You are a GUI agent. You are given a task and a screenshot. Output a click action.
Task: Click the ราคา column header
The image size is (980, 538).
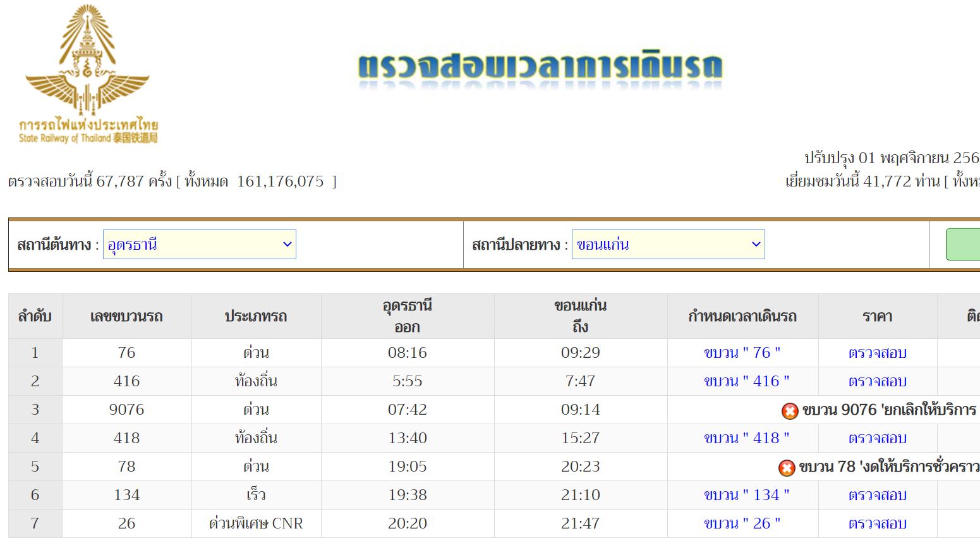click(878, 316)
